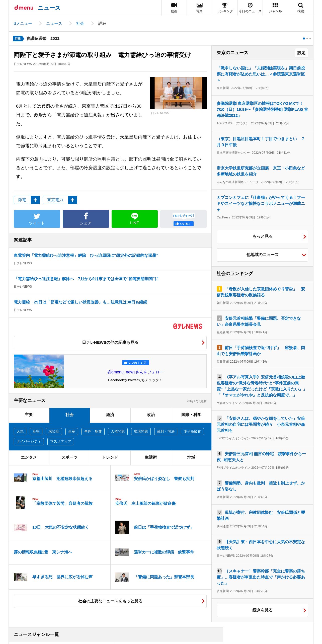
Task: Select the 事件・犯罪 subcategory tag
Action: [93, 432]
